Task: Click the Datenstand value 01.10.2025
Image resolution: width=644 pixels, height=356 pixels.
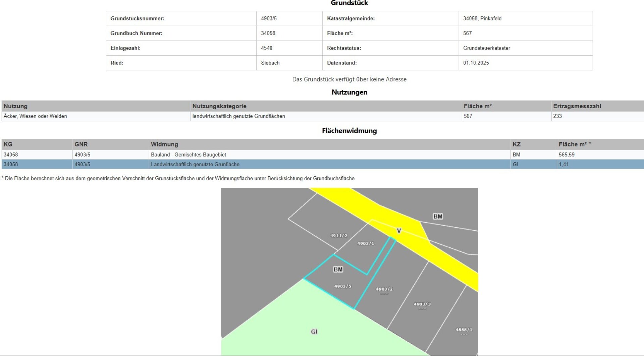Action: pyautogui.click(x=476, y=63)
